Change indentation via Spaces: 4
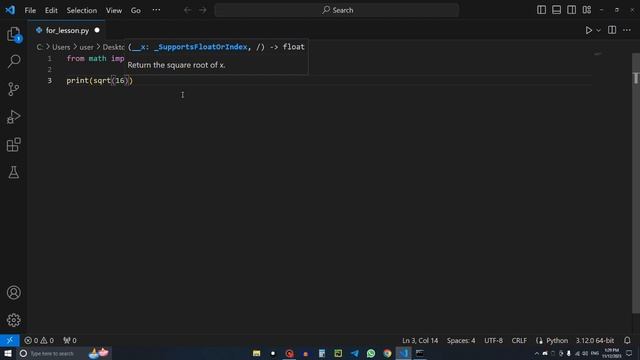The height and width of the screenshot is (360, 640). (461, 340)
